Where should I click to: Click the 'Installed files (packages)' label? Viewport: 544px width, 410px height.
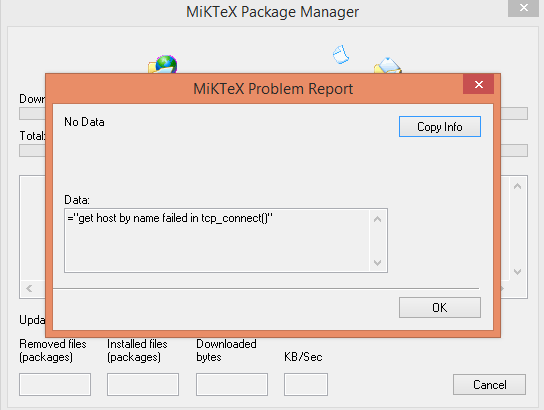coord(137,350)
